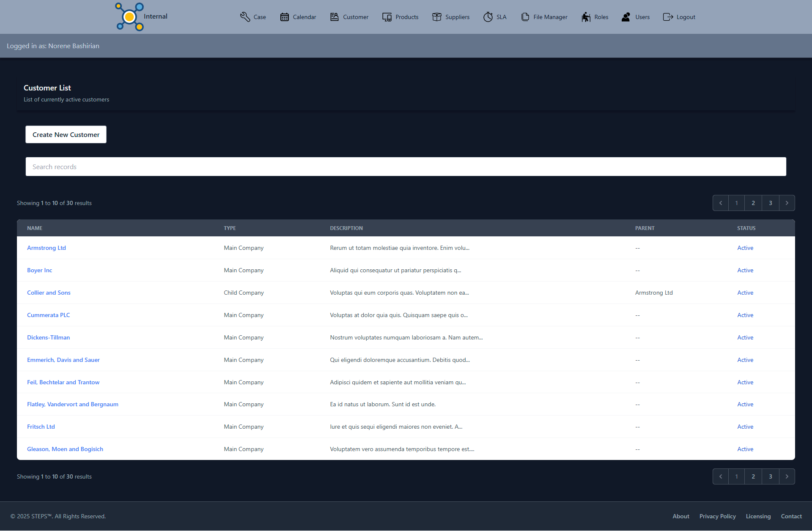
Task: Open the Privacy Policy footer link
Action: point(717,516)
